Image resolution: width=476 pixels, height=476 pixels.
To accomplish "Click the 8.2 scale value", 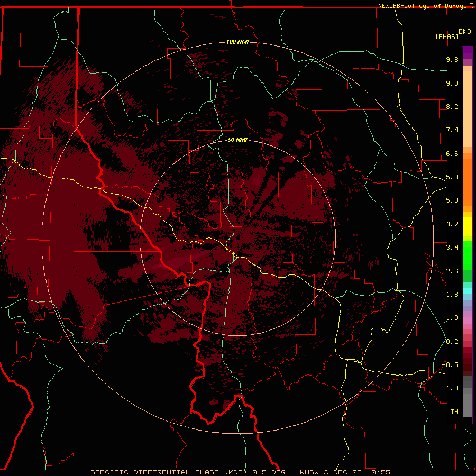I will tap(452, 106).
